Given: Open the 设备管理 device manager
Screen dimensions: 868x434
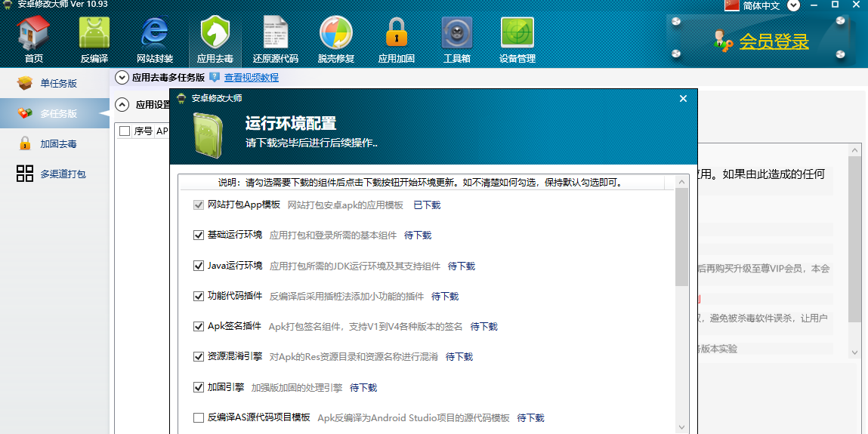Looking at the screenshot, I should coord(517,39).
